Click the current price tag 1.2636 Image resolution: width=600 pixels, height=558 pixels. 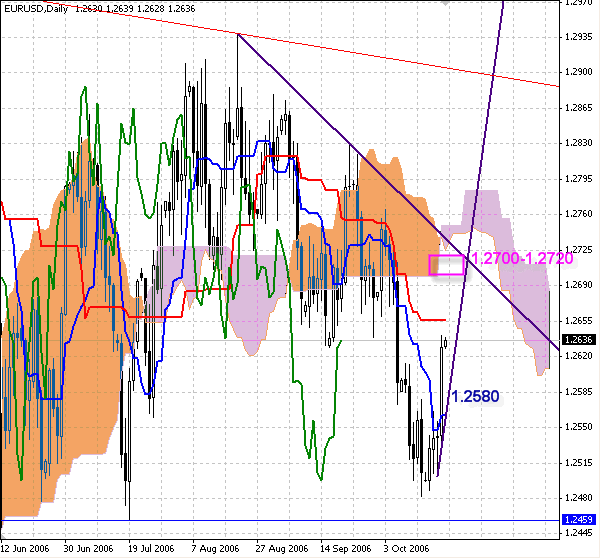tap(578, 339)
